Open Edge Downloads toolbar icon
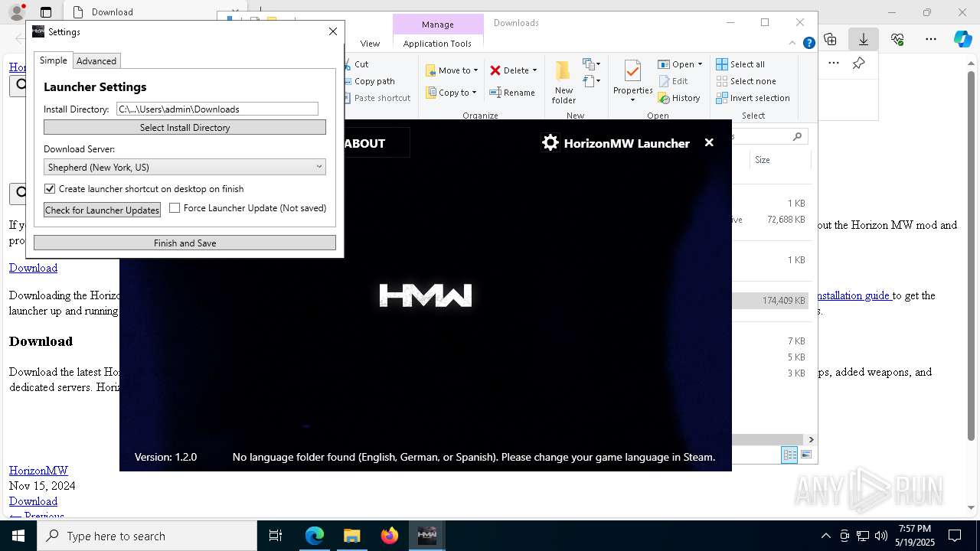The height and width of the screenshot is (551, 980). (864, 39)
